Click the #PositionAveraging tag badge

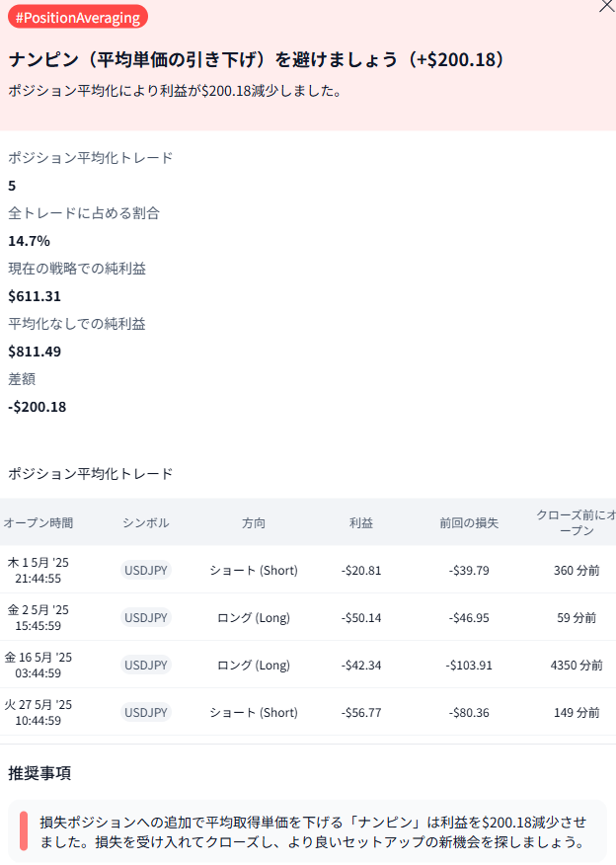(77, 17)
